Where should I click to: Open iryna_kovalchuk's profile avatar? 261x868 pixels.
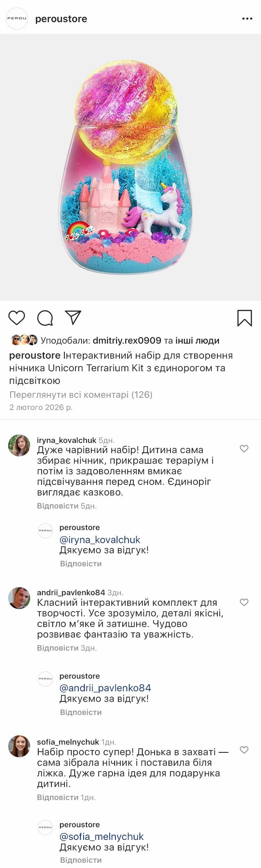(19, 445)
